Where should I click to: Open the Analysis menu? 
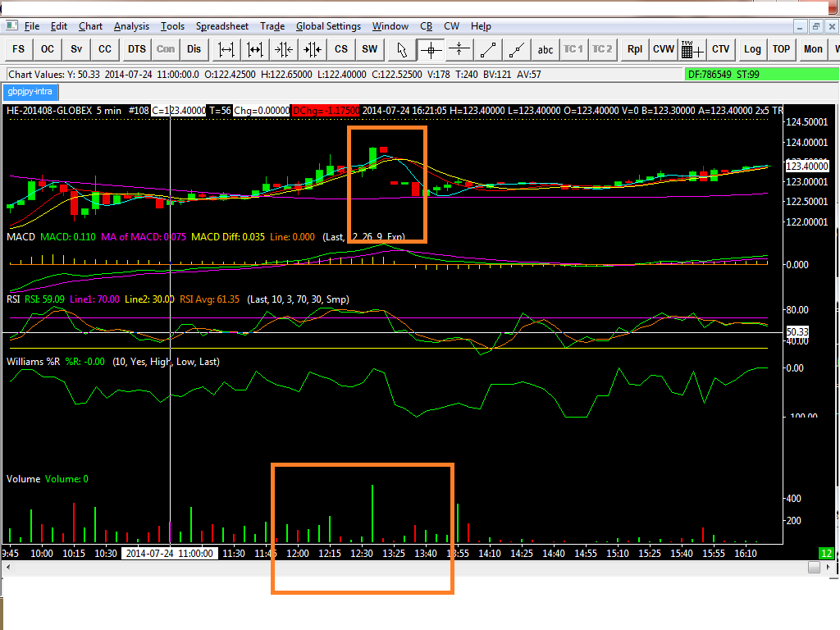[131, 26]
